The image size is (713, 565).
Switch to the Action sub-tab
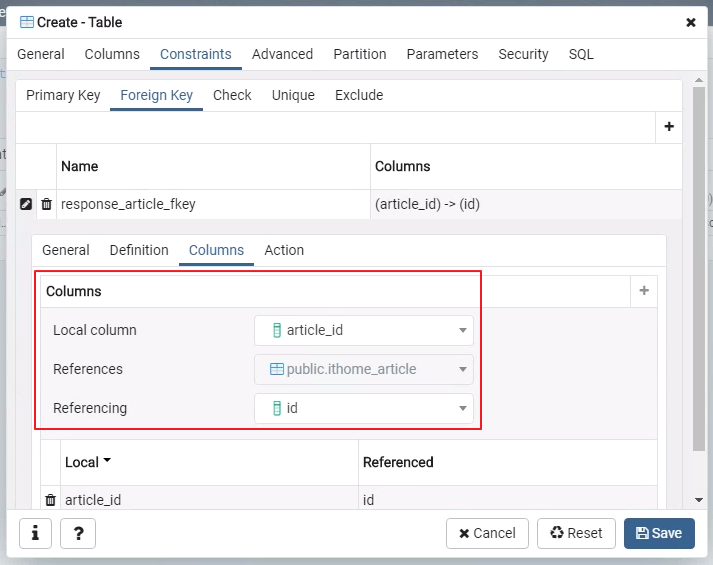tap(284, 250)
